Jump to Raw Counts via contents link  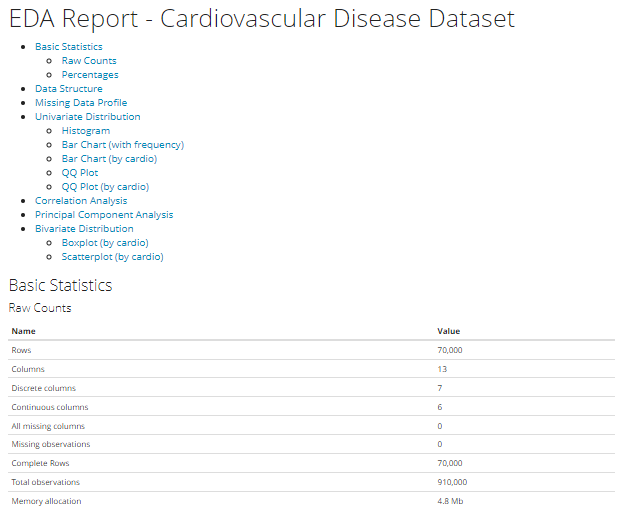[x=88, y=61]
